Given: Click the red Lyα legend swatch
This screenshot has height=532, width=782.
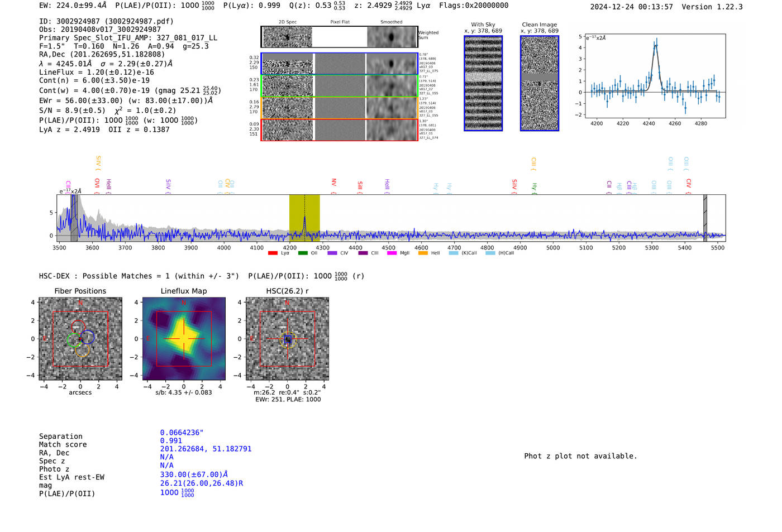Looking at the screenshot, I should coord(273,253).
